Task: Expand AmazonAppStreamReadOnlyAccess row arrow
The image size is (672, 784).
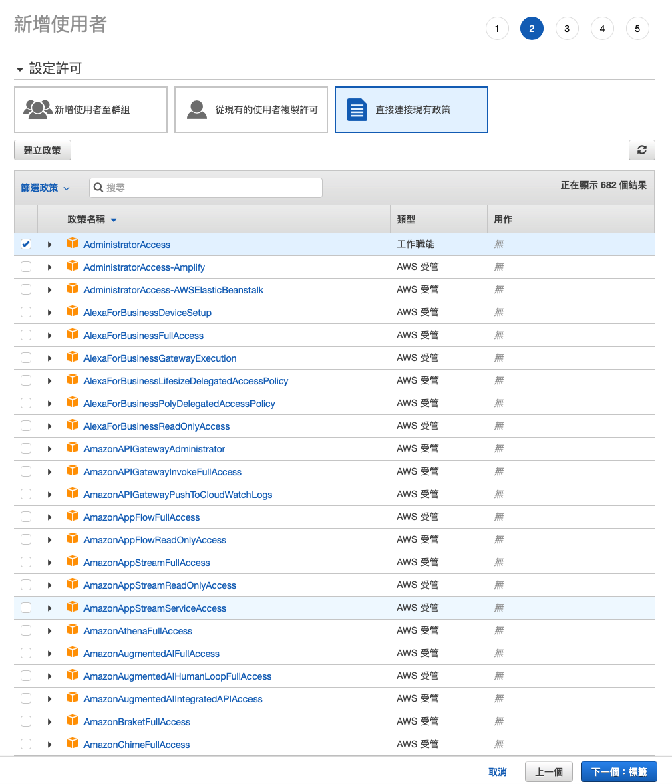Action: click(49, 585)
